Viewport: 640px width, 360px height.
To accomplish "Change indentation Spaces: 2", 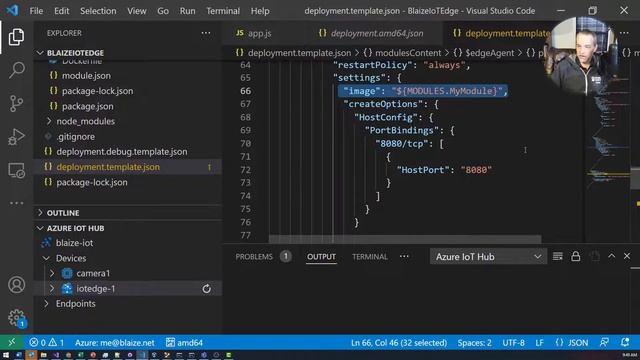I will click(x=474, y=342).
